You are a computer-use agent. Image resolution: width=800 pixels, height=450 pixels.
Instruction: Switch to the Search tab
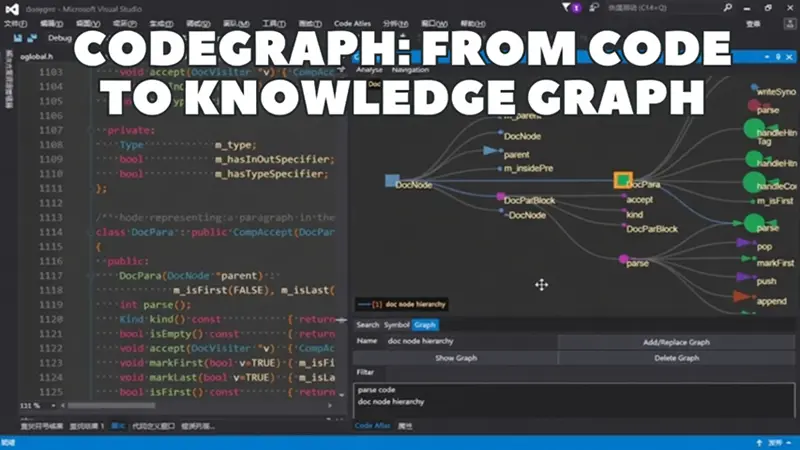(x=367, y=325)
